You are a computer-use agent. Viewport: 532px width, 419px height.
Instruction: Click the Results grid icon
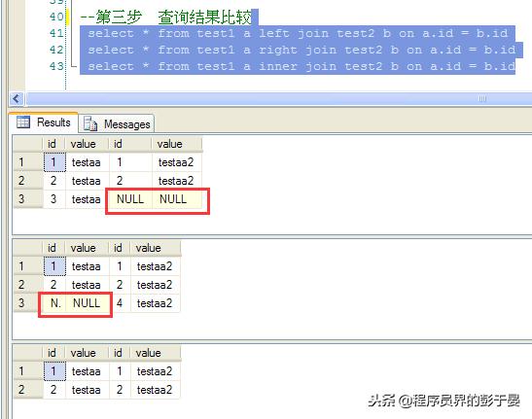(x=23, y=122)
